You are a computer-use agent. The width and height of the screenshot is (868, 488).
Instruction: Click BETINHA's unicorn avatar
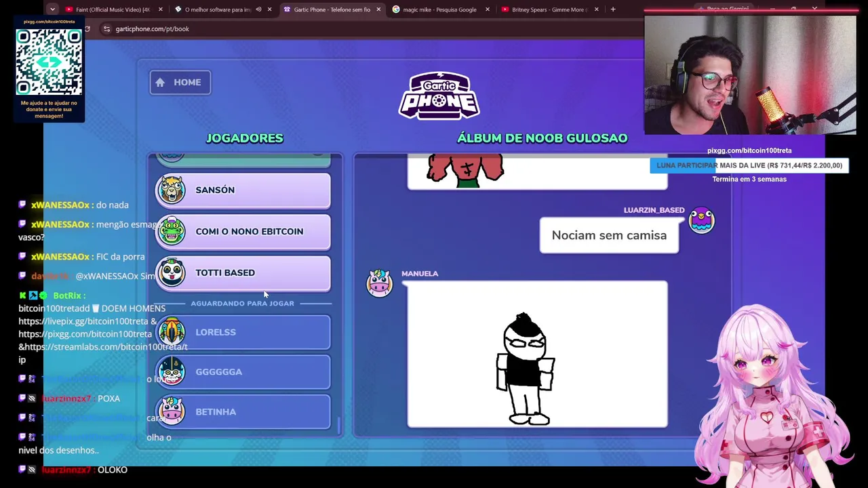pyautogui.click(x=172, y=411)
